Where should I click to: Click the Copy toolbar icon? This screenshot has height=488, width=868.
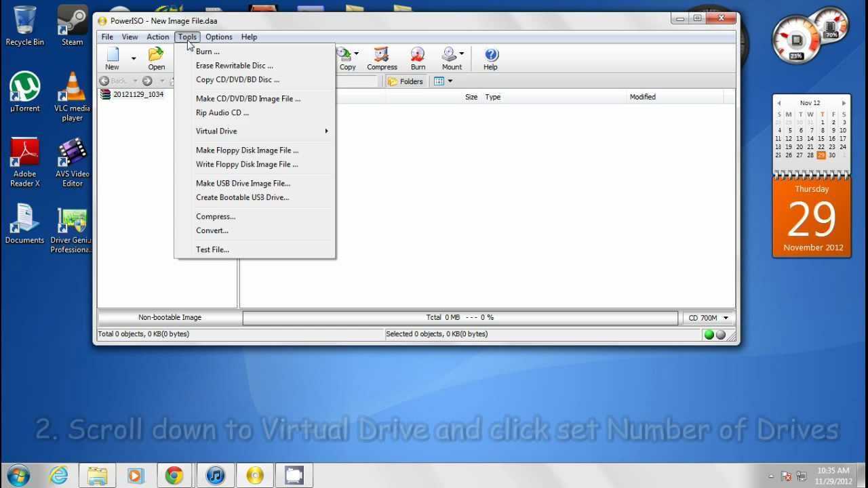347,59
